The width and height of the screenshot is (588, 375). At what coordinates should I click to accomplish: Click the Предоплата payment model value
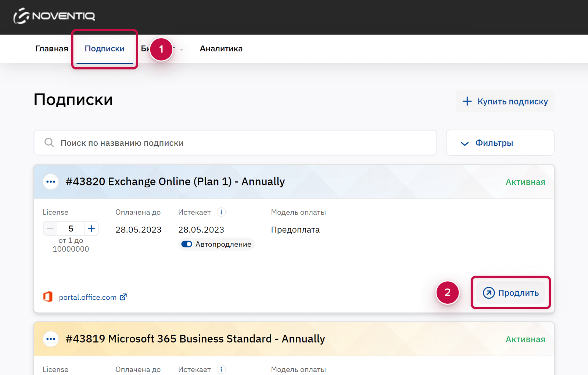click(295, 230)
